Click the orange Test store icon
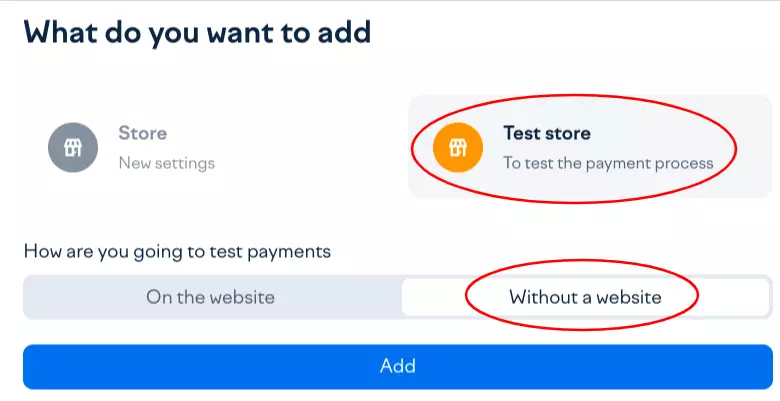The height and width of the screenshot is (401, 780). click(458, 148)
